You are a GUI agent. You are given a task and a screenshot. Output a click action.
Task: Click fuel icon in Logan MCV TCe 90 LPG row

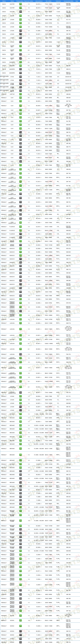point(20,46)
